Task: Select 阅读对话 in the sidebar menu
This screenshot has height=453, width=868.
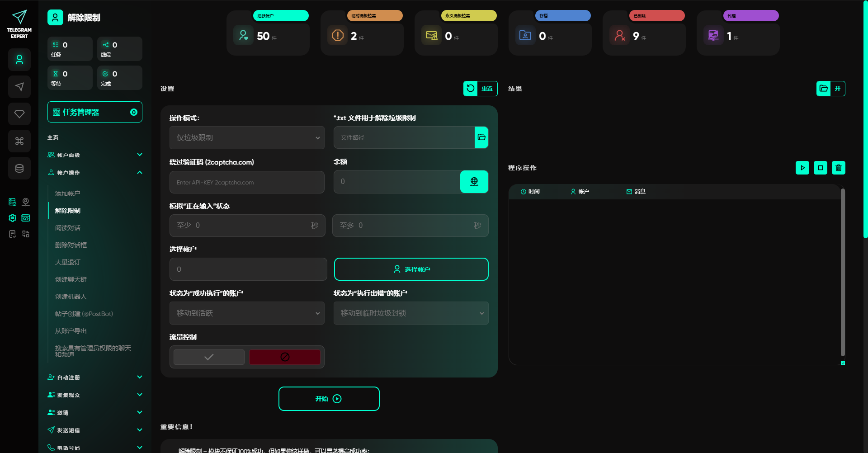Action: point(68,228)
